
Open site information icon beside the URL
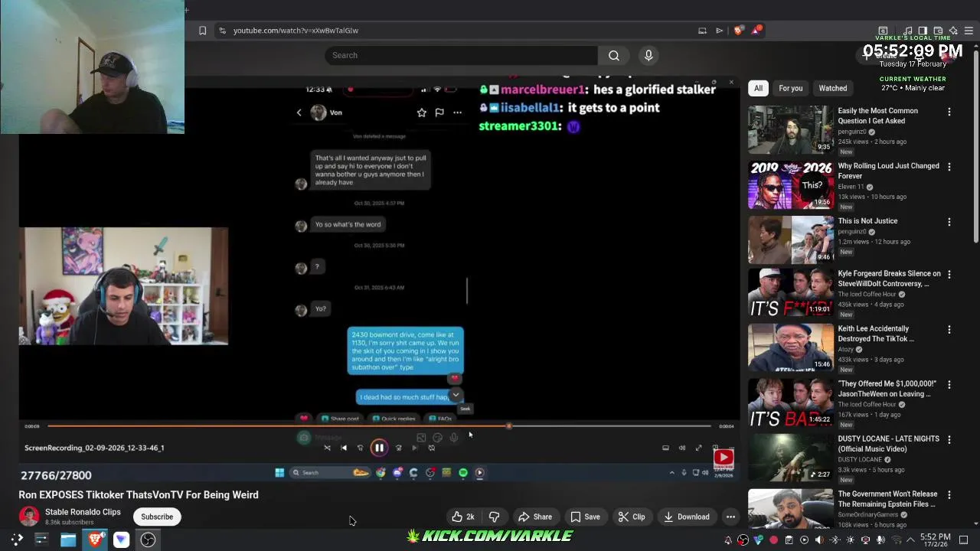(222, 31)
